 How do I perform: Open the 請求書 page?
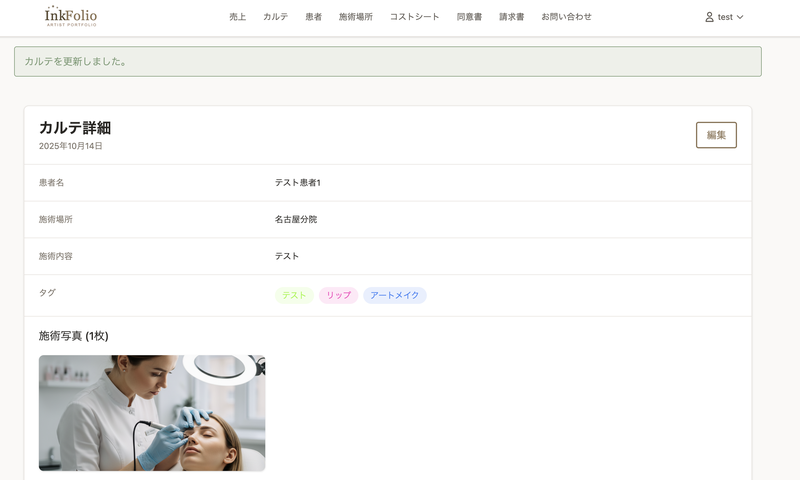coord(512,17)
